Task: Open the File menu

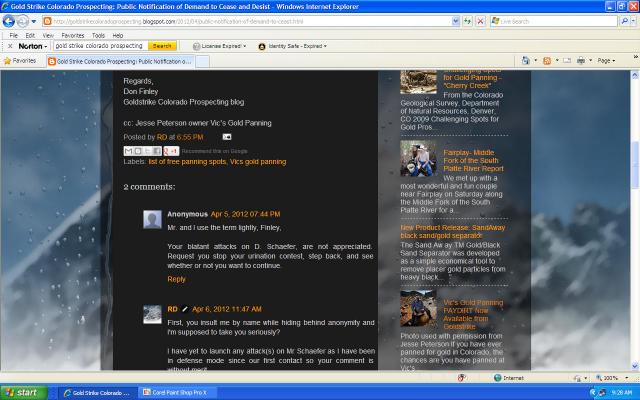Action: point(13,36)
